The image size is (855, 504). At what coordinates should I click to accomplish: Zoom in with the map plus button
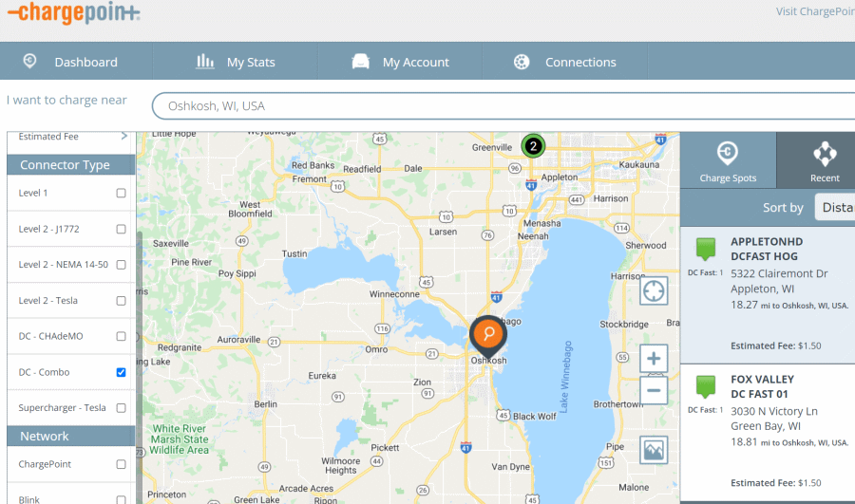click(x=654, y=359)
